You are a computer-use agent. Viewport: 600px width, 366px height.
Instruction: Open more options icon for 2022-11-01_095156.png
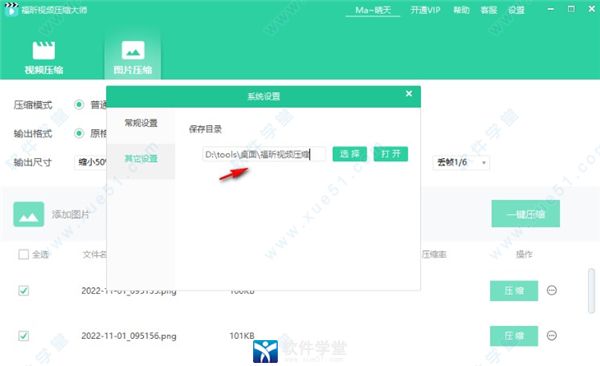click(552, 336)
